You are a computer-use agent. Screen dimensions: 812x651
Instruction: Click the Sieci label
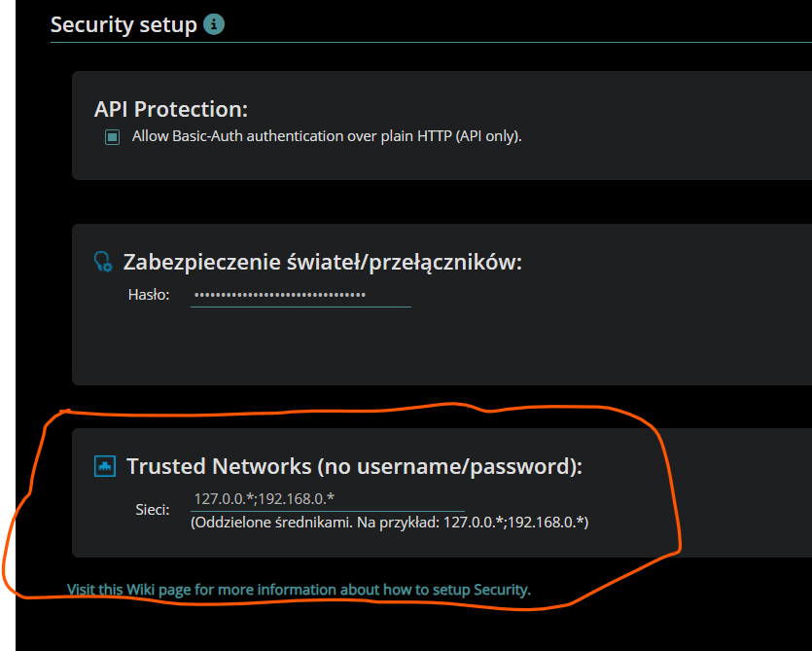153,510
